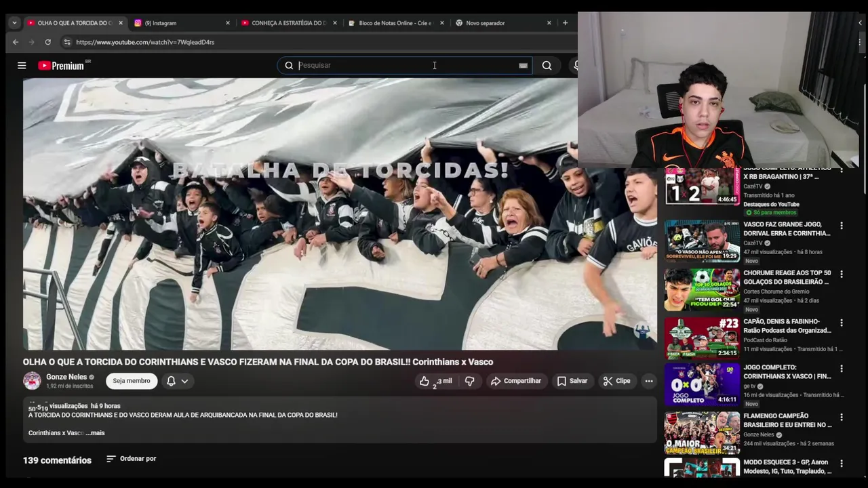Click the magnifier search button

point(547,66)
